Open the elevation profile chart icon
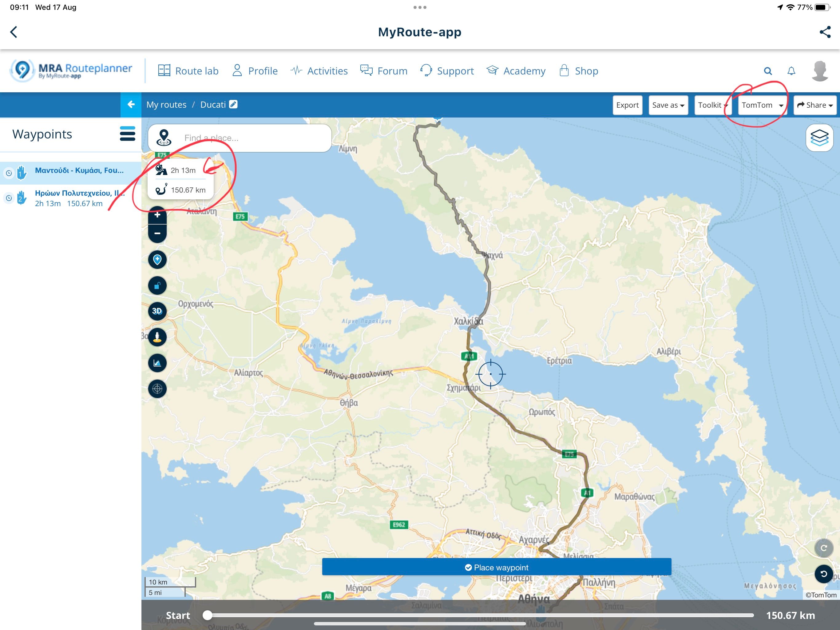The width and height of the screenshot is (840, 630). point(157,363)
